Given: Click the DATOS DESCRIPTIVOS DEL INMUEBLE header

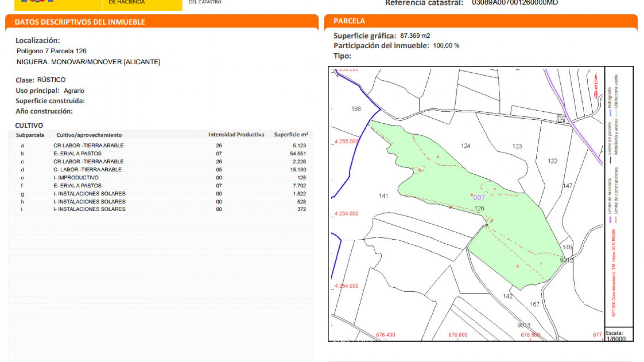Looking at the screenshot, I should pyautogui.click(x=80, y=22).
